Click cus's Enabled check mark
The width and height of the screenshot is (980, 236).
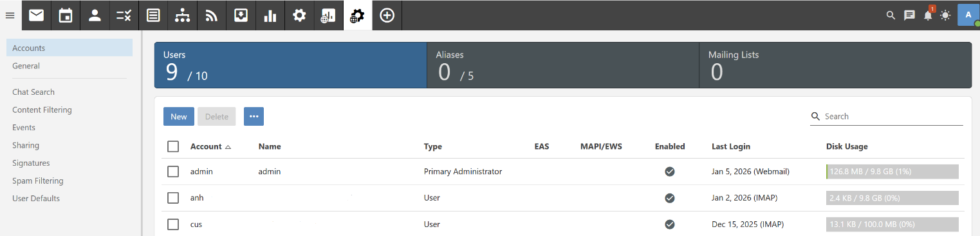[670, 224]
